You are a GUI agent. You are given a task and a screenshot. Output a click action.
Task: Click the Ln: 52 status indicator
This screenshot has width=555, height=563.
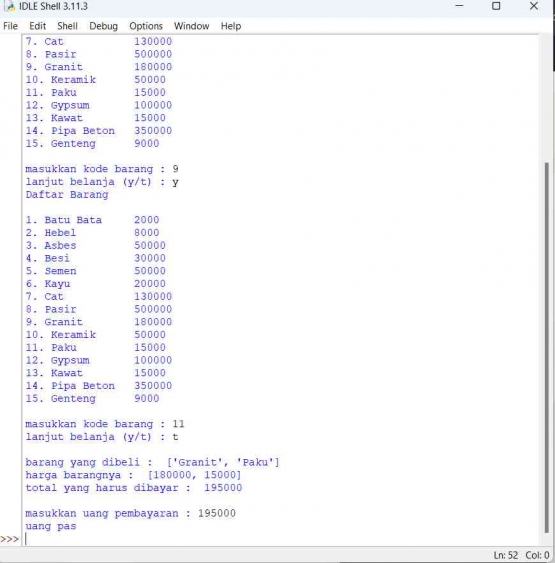click(x=505, y=555)
